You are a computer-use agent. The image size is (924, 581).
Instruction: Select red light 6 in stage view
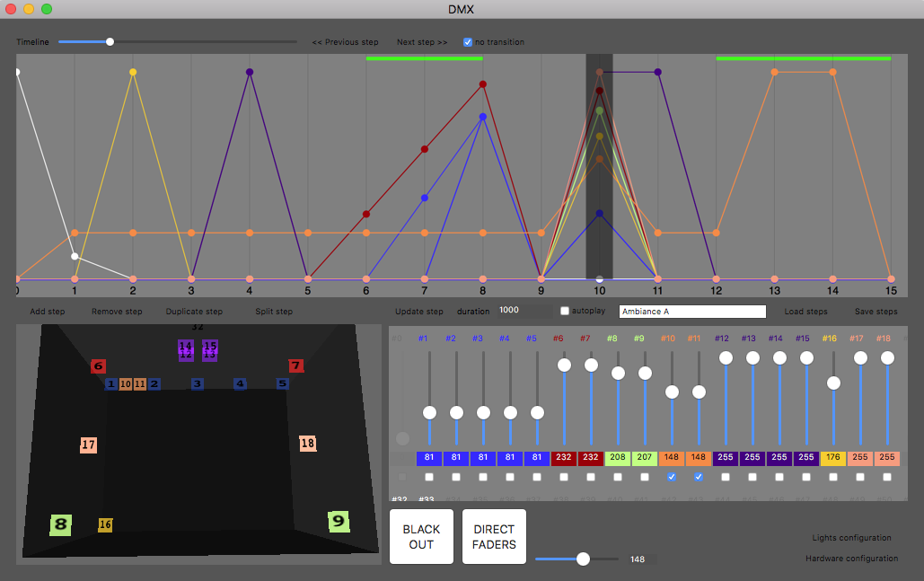98,366
